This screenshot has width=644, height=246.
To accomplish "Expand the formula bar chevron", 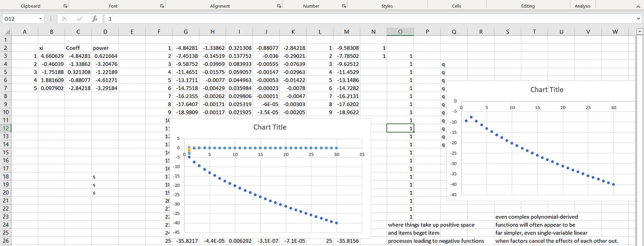I will pos(638,19).
